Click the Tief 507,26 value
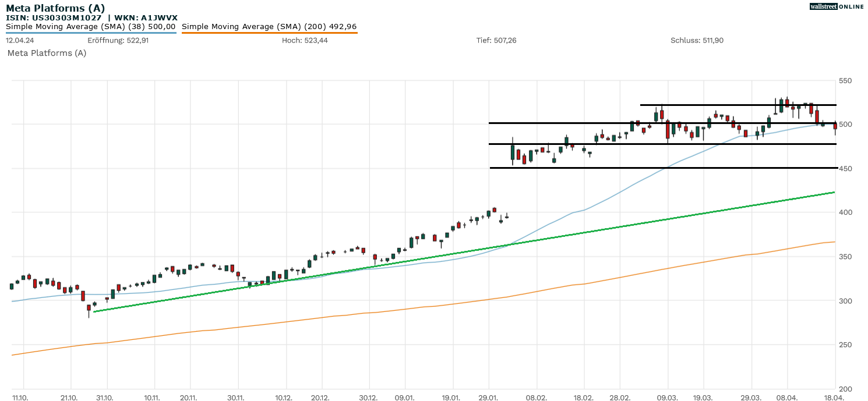Image resolution: width=868 pixels, height=401 pixels. (496, 41)
